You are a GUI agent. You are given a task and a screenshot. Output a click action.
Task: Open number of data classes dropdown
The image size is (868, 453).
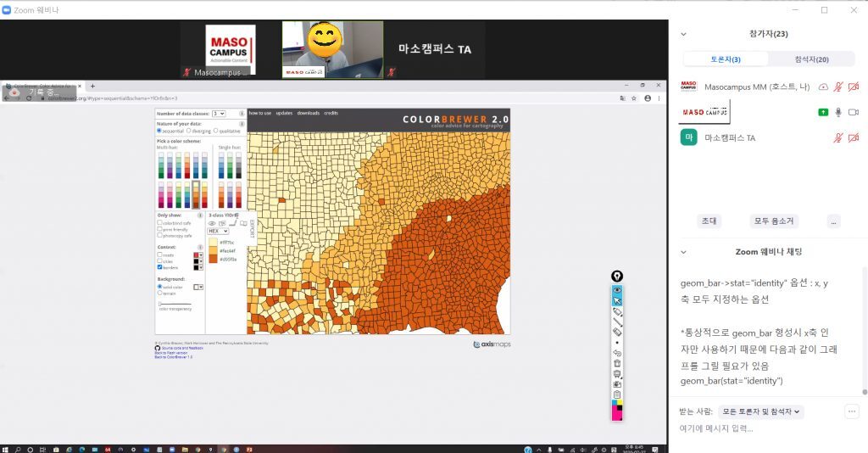[219, 113]
